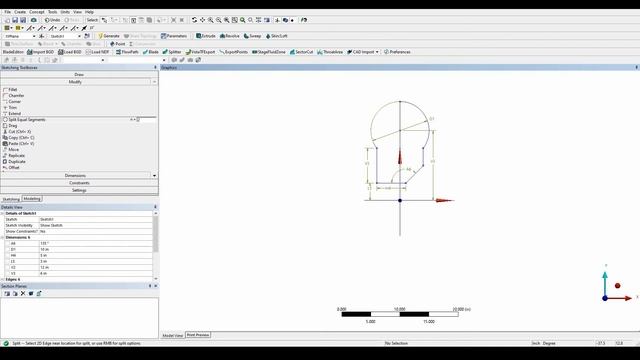Click the Undo button
Viewport: 640px width, 360px height.
point(52,20)
